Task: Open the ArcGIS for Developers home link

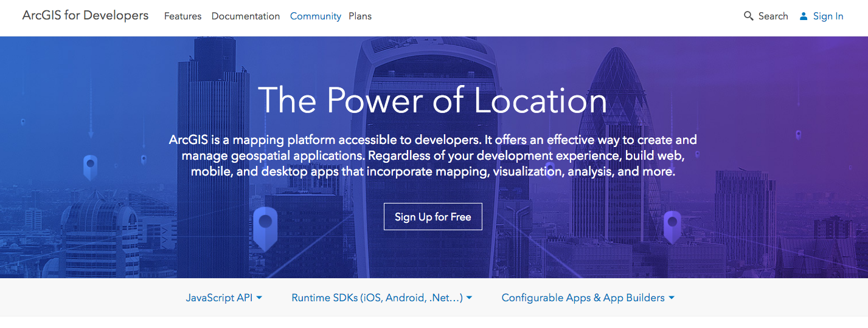Action: point(85,16)
